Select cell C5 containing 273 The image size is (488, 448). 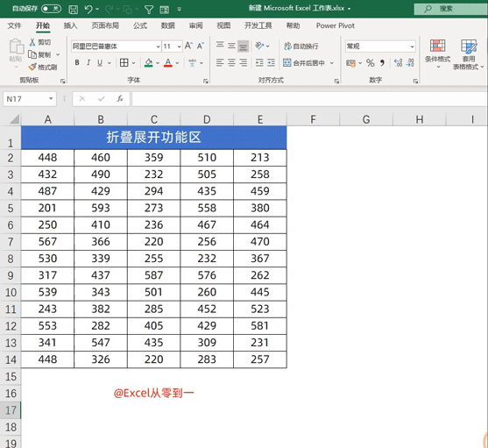click(x=153, y=208)
